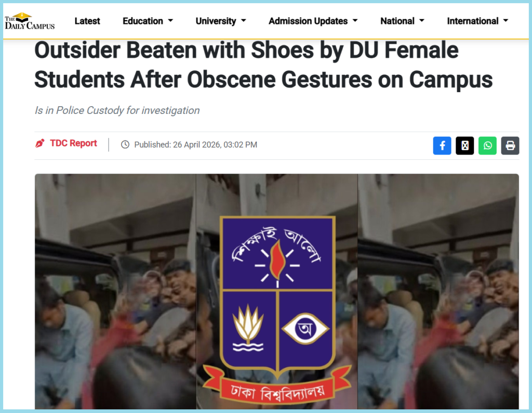Click the article headline about DU students
This screenshot has width=532, height=413.
click(x=263, y=65)
